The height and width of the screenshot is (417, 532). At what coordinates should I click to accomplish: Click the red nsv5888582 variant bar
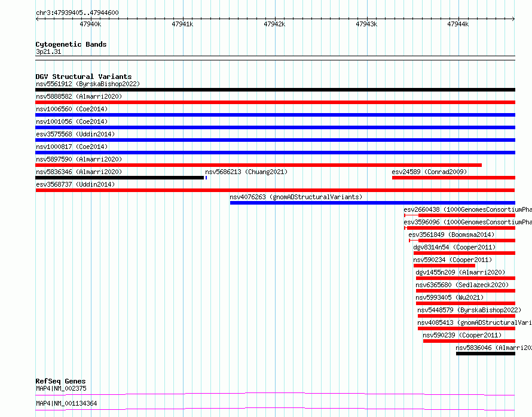click(x=275, y=102)
